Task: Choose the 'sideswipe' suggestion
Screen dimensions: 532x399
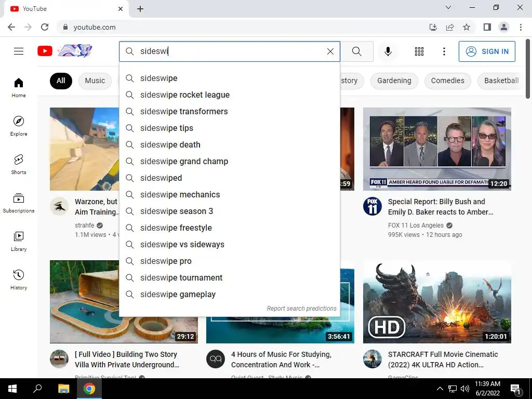Action: [229, 78]
